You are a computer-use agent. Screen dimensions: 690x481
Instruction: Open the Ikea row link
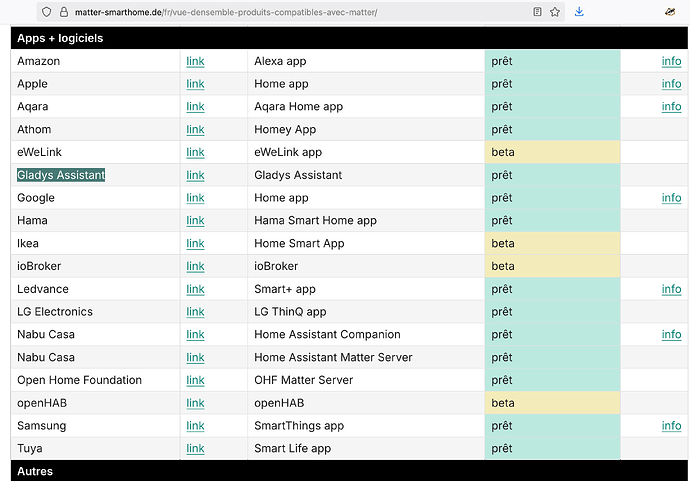(195, 243)
